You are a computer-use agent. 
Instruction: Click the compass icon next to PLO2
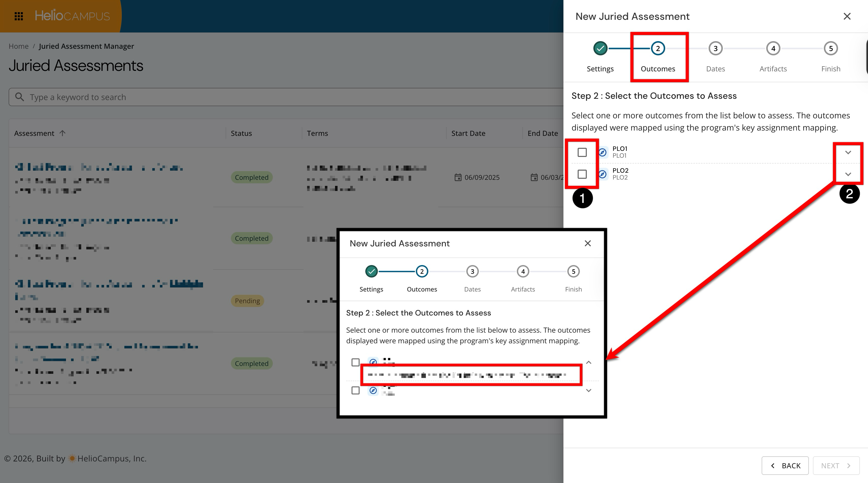pyautogui.click(x=603, y=174)
